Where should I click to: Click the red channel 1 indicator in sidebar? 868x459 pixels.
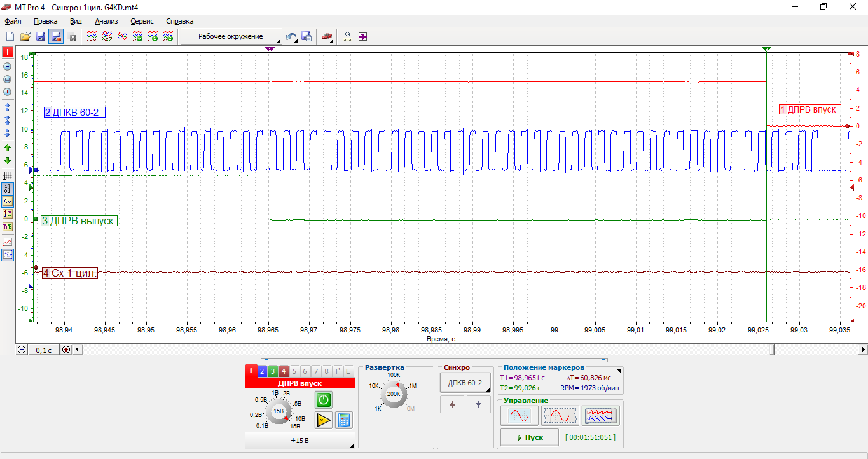[8, 51]
